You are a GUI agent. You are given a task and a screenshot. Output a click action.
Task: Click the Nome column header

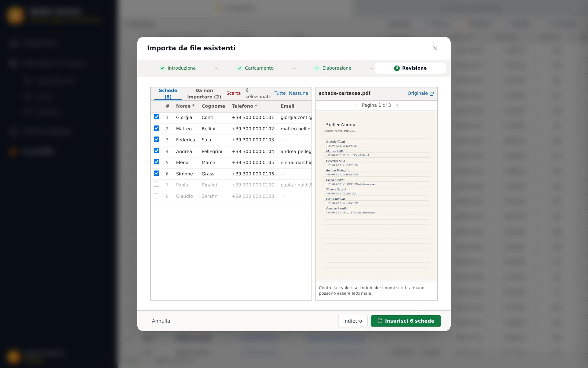tap(185, 106)
